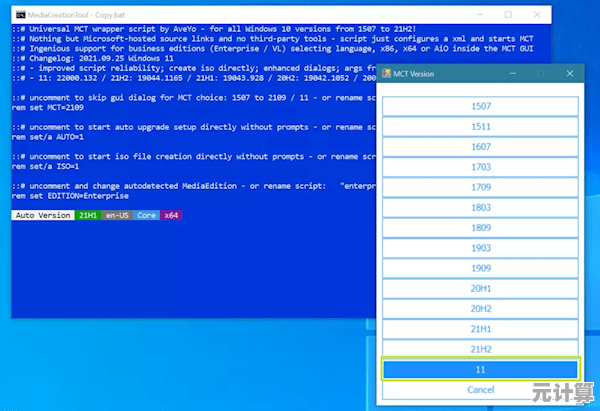Choose the 21H1 version entry

coord(480,328)
